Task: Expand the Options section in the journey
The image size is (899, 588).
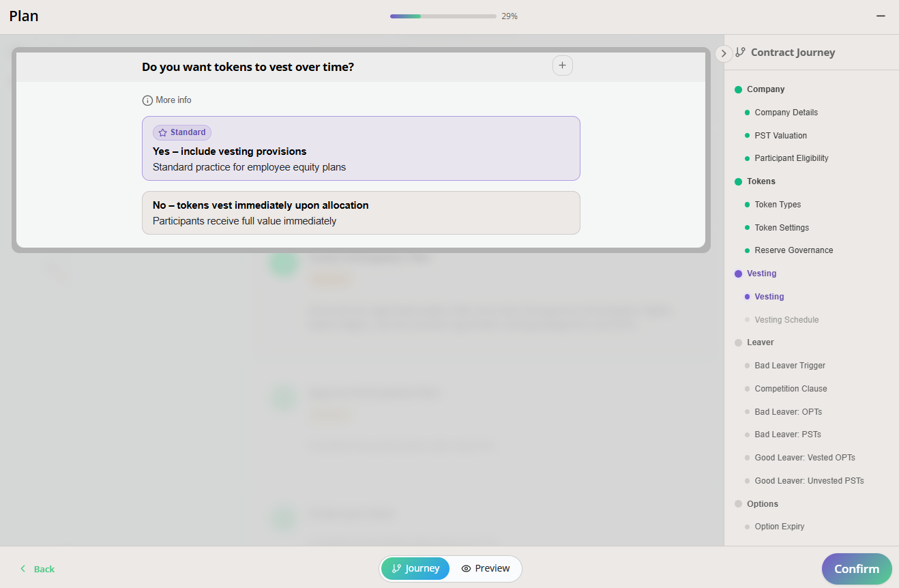Action: pyautogui.click(x=761, y=503)
